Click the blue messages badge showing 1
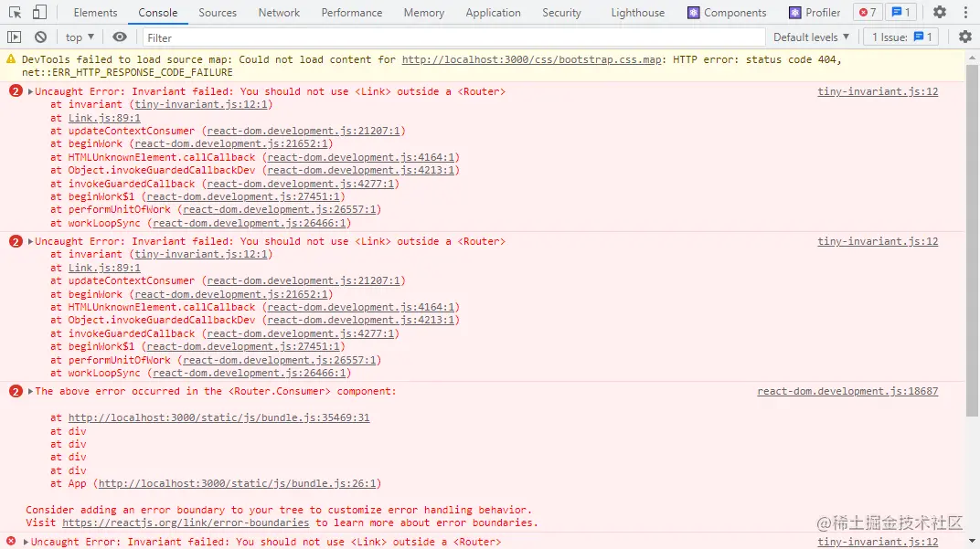This screenshot has height=549, width=980. [900, 13]
